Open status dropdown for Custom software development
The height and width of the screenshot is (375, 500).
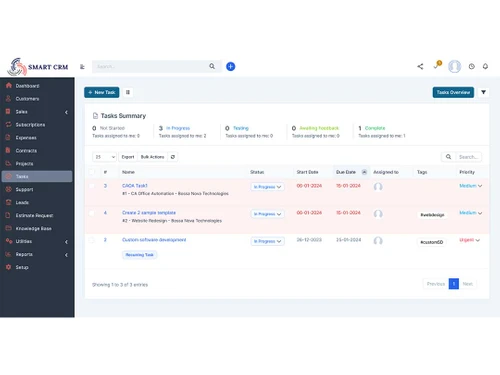[268, 241]
